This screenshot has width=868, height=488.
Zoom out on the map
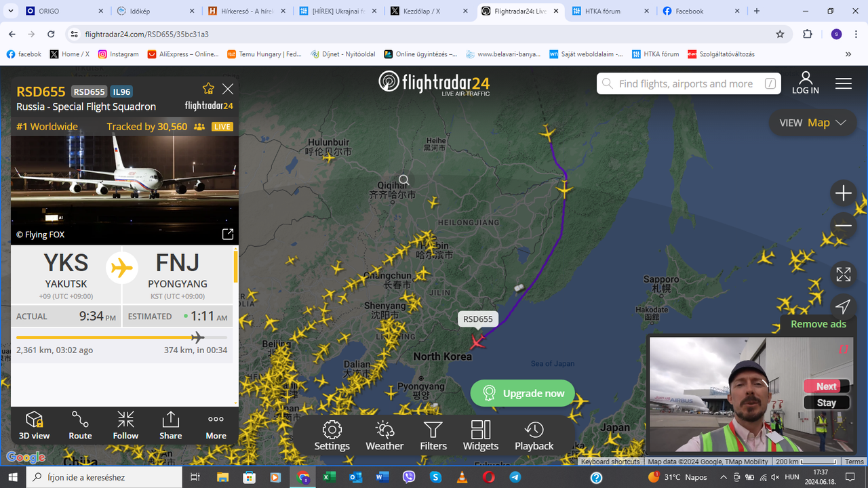pyautogui.click(x=843, y=225)
